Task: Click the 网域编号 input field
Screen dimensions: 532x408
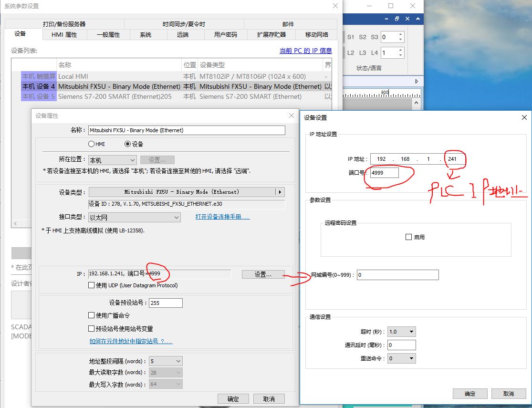Action: [397, 275]
